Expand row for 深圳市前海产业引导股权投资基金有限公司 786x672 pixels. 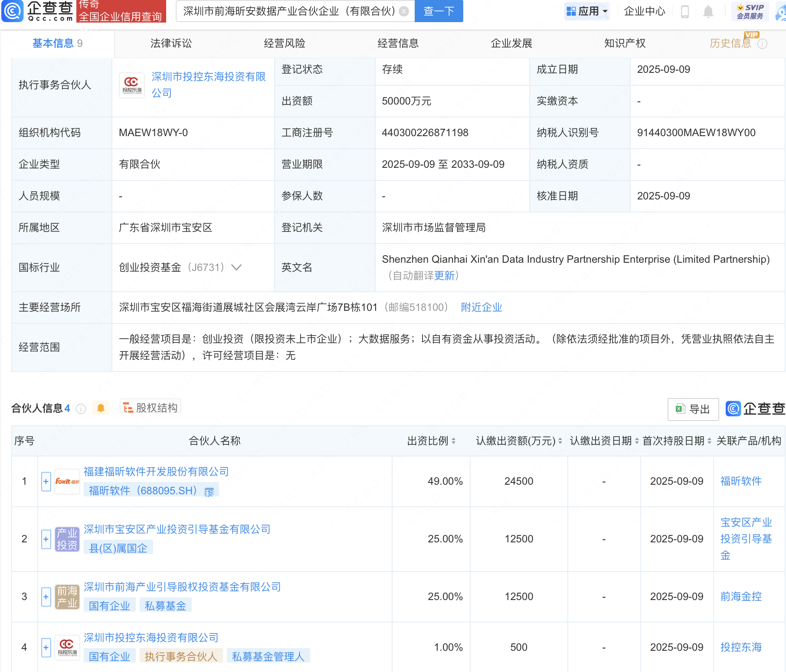pos(46,597)
